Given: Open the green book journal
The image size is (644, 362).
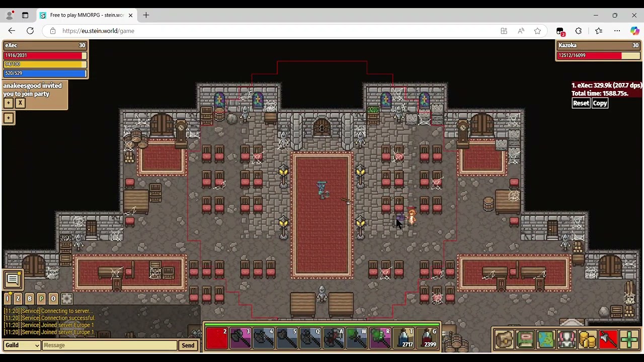Looking at the screenshot, I should [525, 339].
